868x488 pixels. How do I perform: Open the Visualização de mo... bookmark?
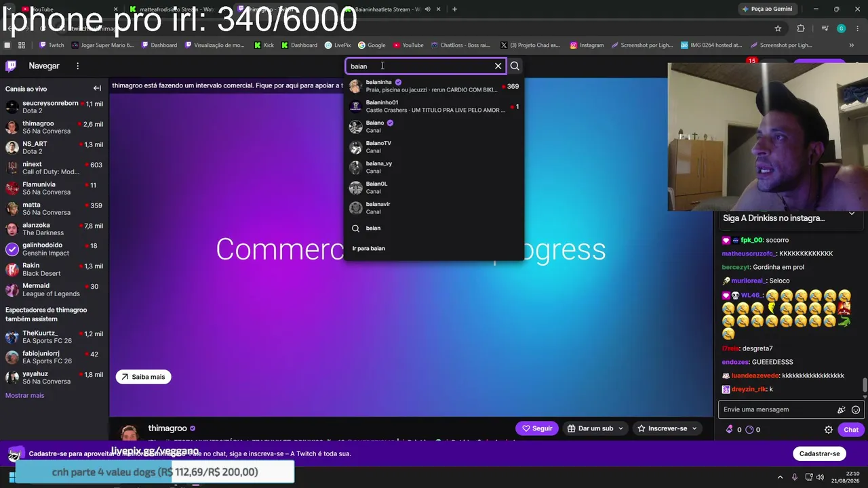pos(214,45)
